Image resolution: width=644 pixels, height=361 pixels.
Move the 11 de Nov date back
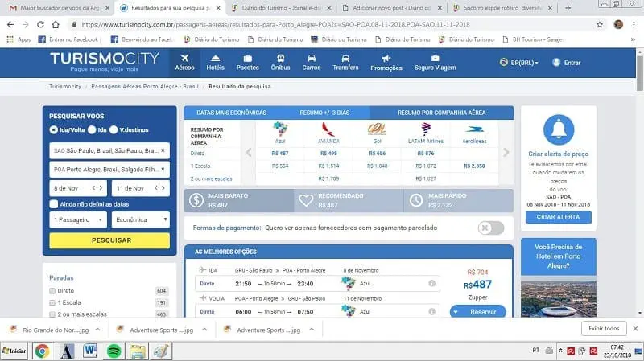[156, 188]
